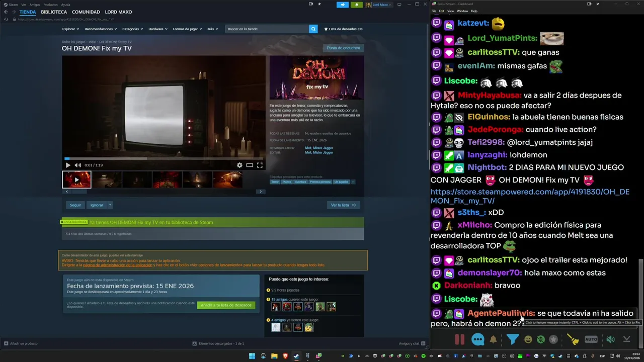
Task: Switch to the COMUNIDAD tab
Action: pos(86,12)
